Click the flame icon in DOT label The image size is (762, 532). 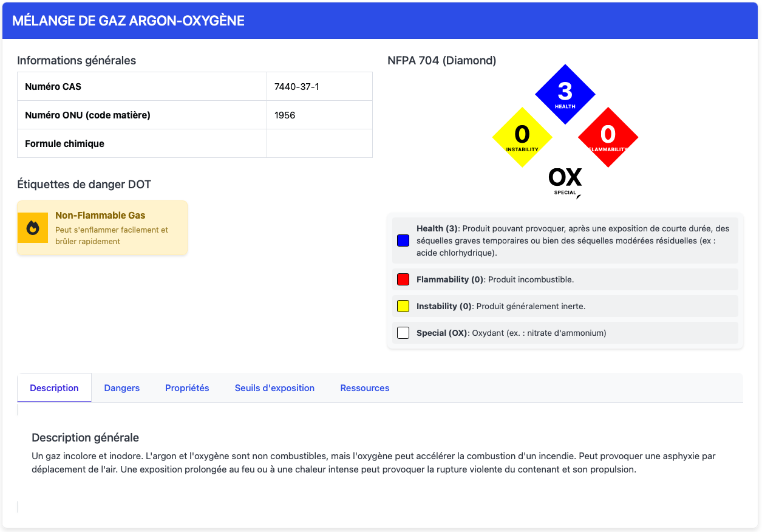(x=33, y=228)
